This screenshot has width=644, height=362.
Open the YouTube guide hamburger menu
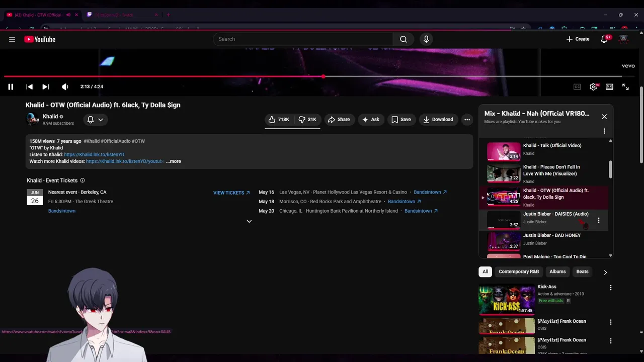coord(12,39)
